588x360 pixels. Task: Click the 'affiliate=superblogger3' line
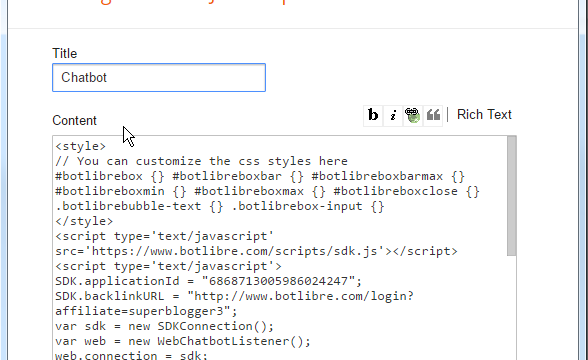pyautogui.click(x=146, y=311)
